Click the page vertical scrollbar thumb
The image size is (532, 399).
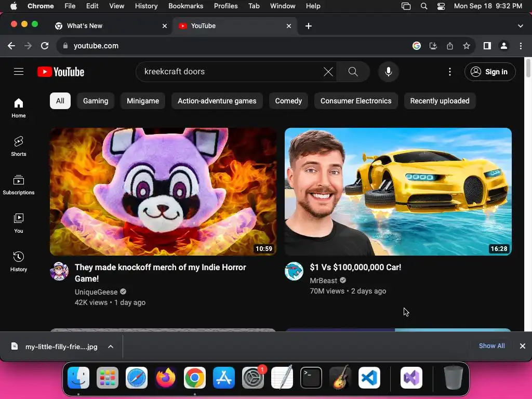[x=528, y=68]
